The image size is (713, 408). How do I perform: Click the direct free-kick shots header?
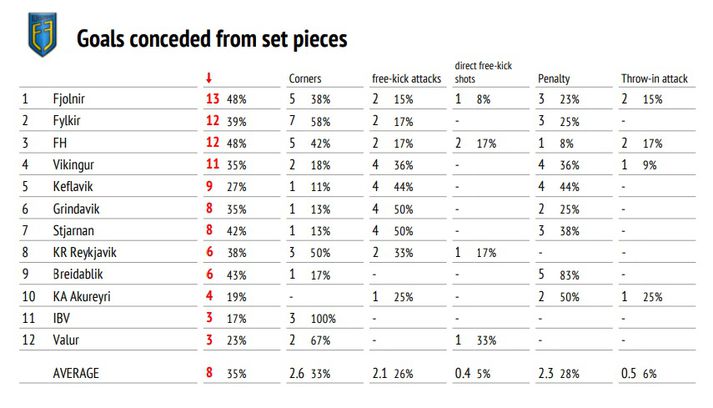(482, 71)
